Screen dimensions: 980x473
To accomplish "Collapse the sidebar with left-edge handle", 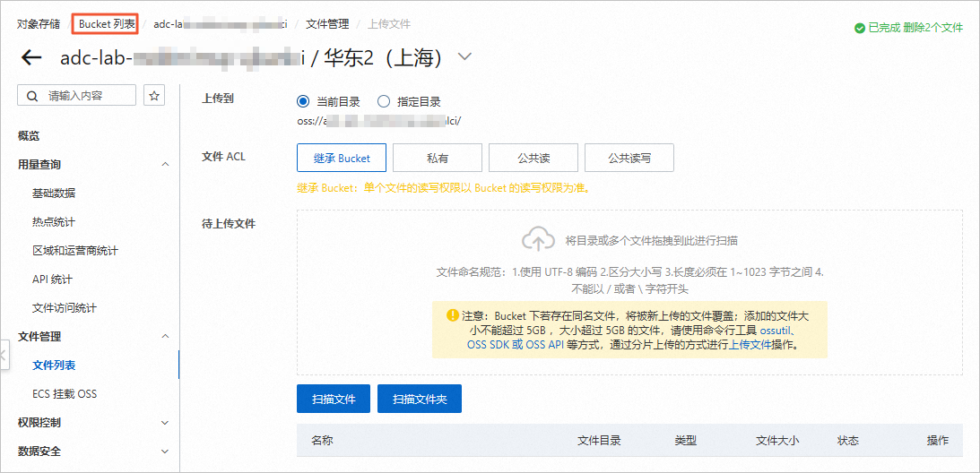I will point(3,355).
